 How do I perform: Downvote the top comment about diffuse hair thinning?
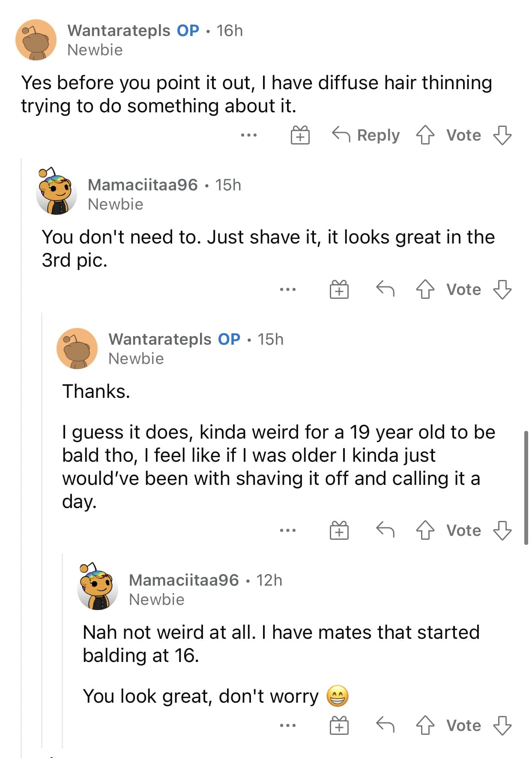pos(502,135)
